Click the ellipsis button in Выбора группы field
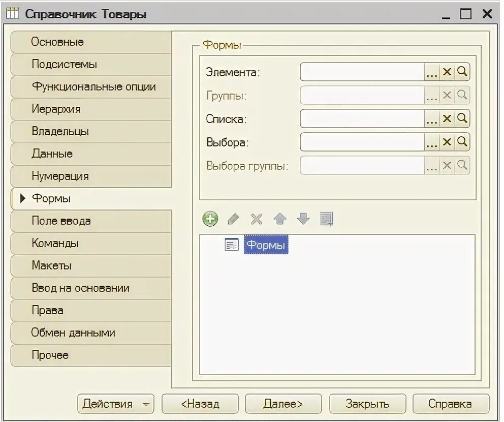504x422 pixels. [x=432, y=166]
